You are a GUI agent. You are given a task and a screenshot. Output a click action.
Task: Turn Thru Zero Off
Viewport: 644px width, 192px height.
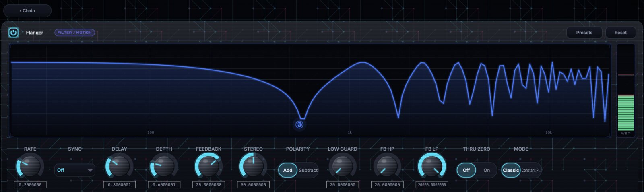point(466,170)
